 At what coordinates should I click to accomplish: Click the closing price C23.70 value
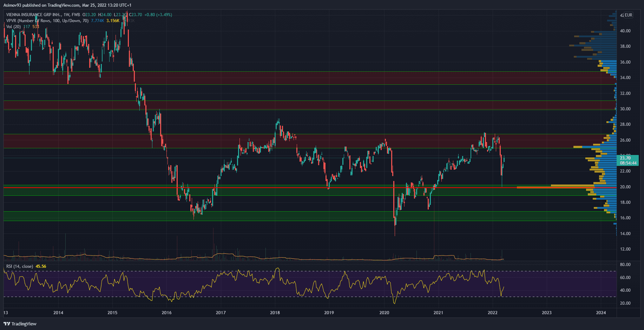136,15
